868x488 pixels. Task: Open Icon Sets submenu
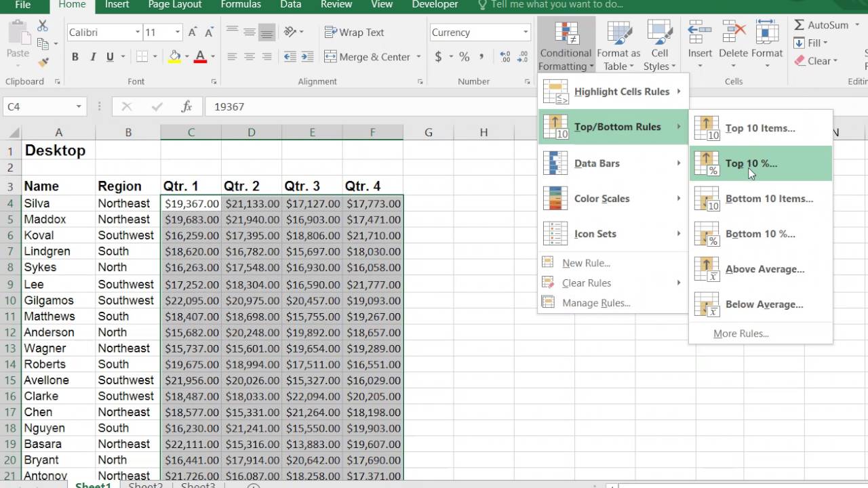click(613, 234)
